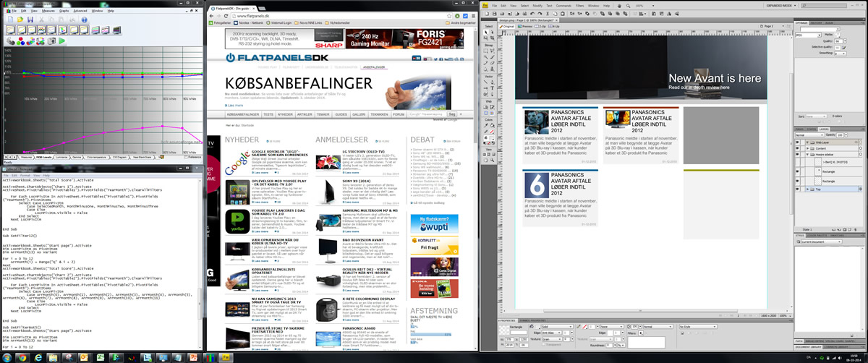Select the Eraser tool in Fireworks
Screen dimensions: 868x363
pos(492,62)
